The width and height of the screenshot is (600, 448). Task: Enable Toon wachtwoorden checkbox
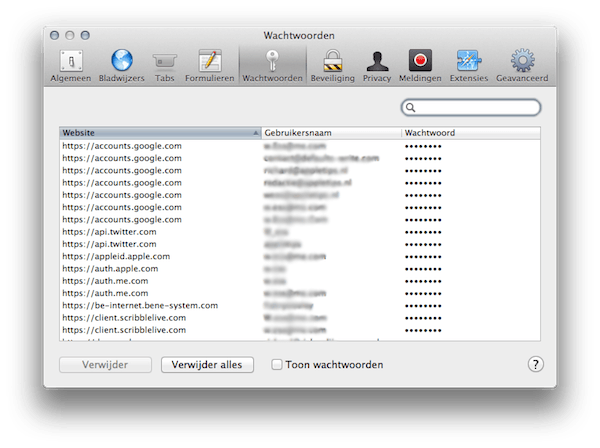click(x=276, y=364)
